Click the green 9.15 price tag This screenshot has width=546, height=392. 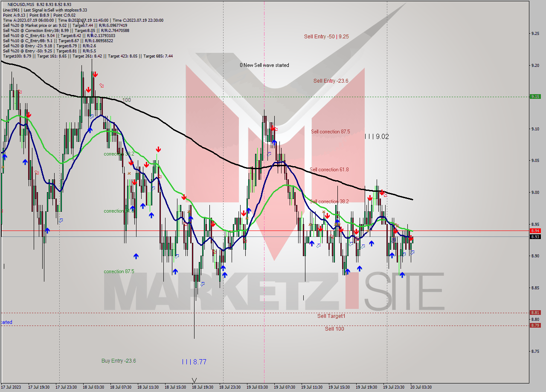535,97
